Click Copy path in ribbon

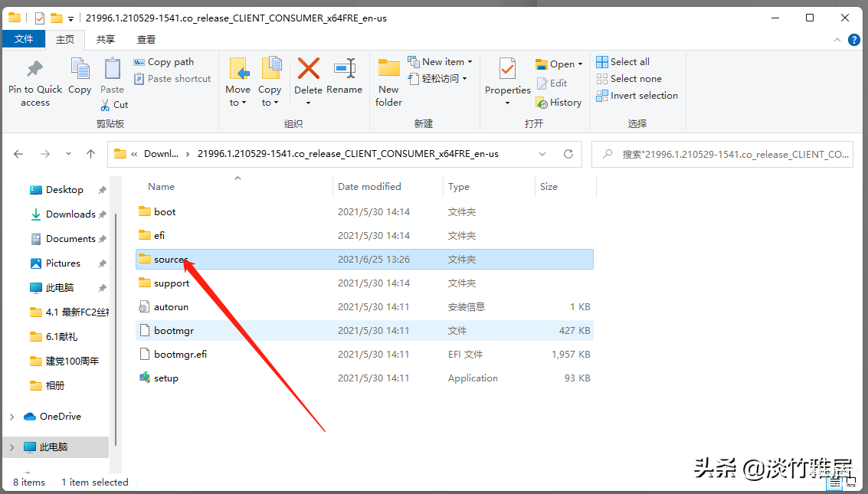pos(164,62)
